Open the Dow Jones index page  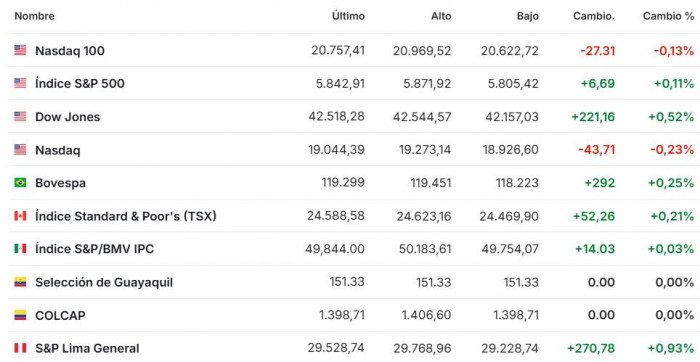pos(68,117)
